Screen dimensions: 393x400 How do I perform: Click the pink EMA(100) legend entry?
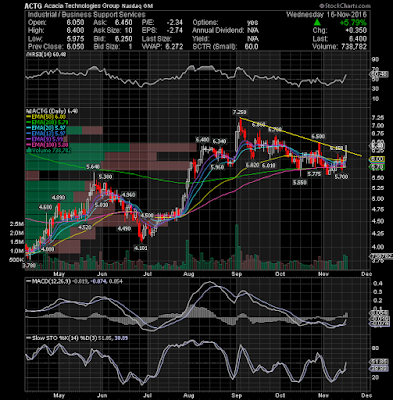[48, 145]
